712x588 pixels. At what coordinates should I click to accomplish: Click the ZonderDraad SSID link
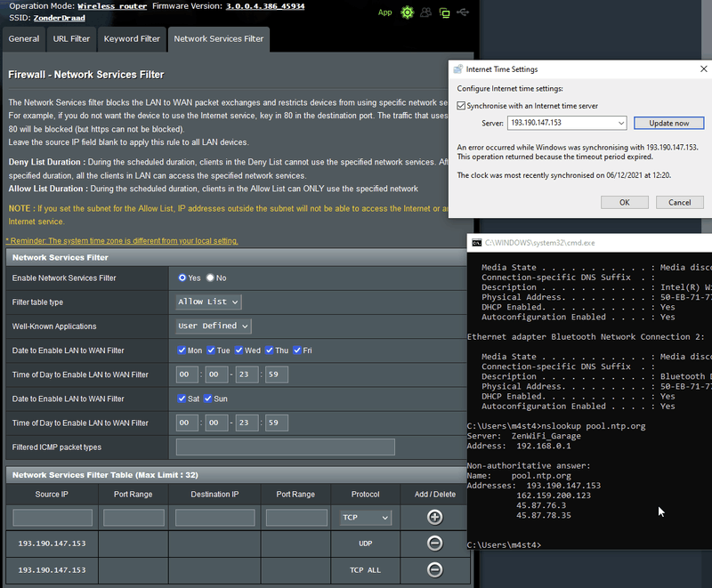[x=59, y=18]
